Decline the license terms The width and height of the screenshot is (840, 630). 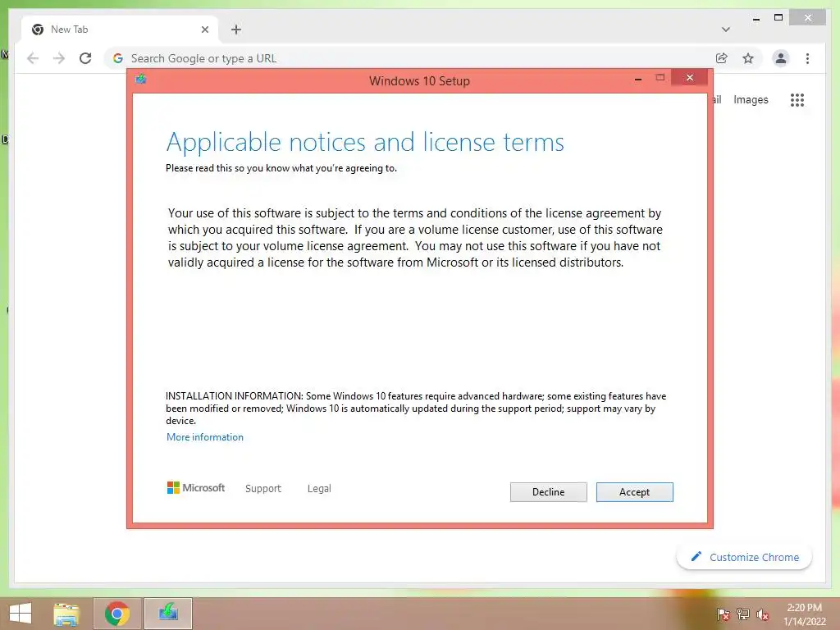(548, 492)
